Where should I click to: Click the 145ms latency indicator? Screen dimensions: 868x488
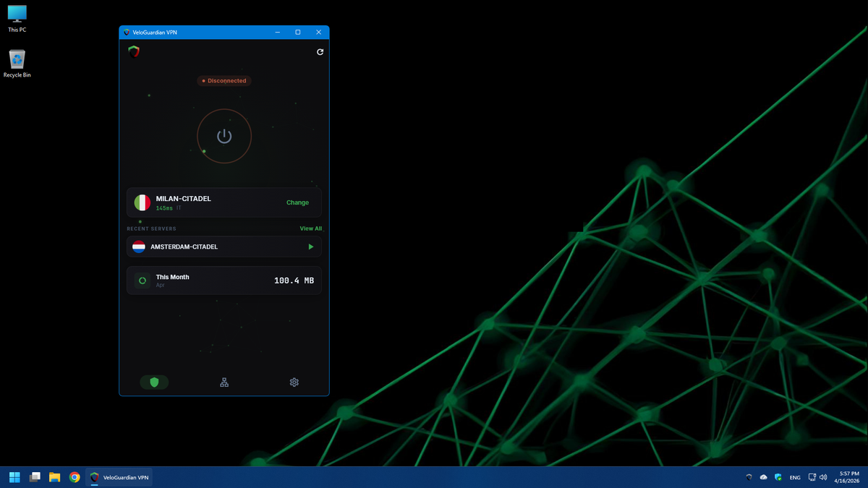pos(165,207)
